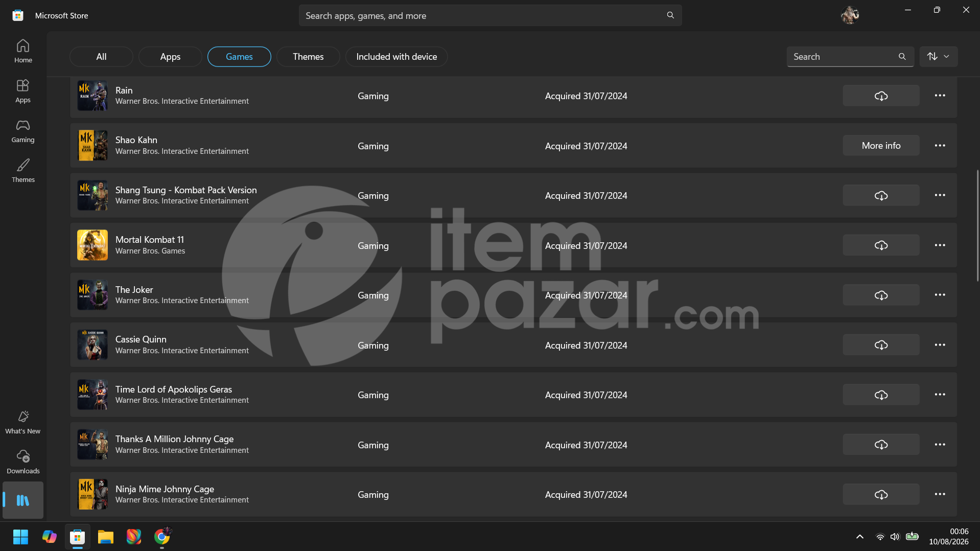Open the Windows Start menu
Image resolution: width=980 pixels, height=551 pixels.
[20, 537]
